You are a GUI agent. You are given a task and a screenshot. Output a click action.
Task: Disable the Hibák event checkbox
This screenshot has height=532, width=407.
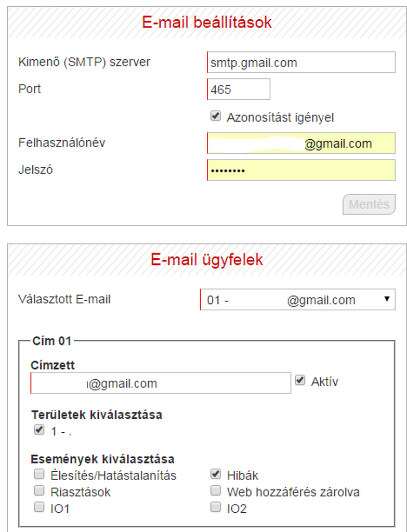tap(216, 474)
